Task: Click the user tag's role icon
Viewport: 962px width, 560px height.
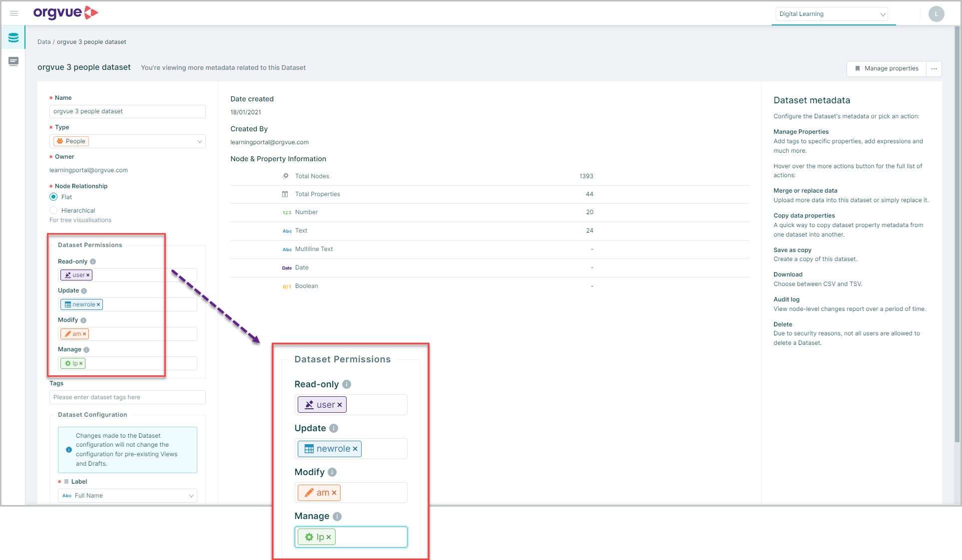Action: click(68, 275)
